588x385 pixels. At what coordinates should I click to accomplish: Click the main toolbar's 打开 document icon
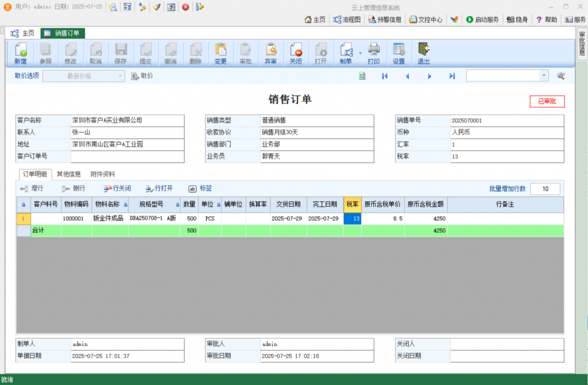click(x=320, y=53)
